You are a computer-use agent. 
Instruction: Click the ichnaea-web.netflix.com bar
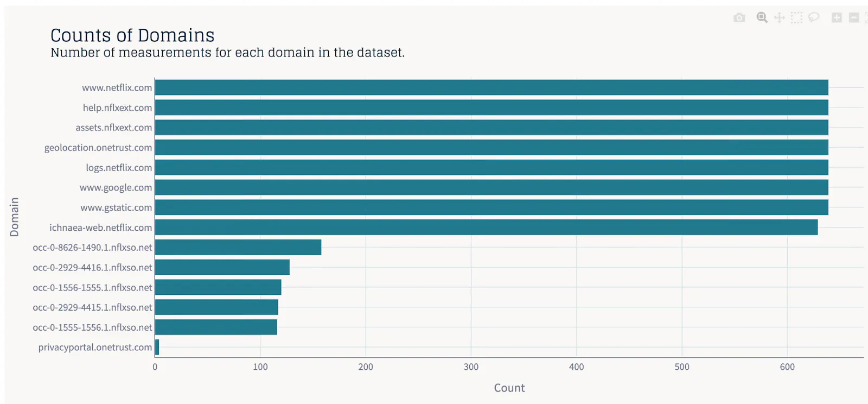tap(486, 228)
